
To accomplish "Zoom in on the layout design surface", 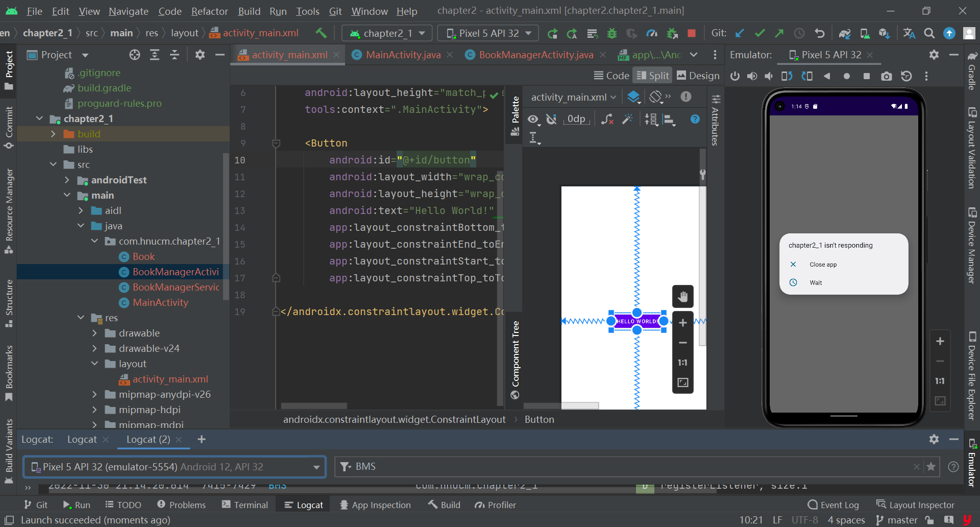I will (x=682, y=323).
